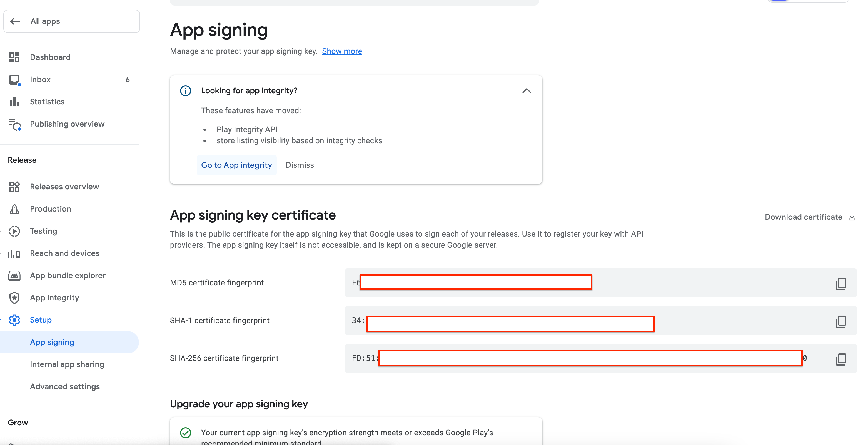Dismiss the app integrity notice

(x=299, y=165)
